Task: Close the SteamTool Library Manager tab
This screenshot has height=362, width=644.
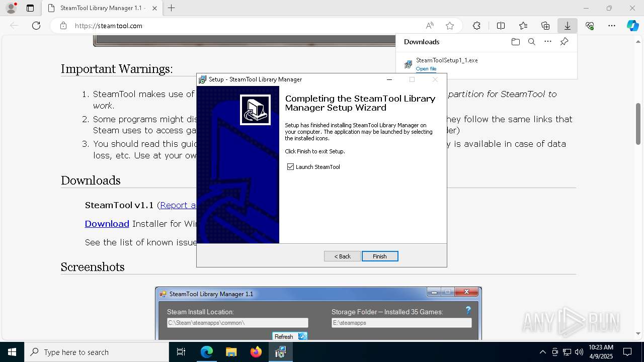Action: point(154,8)
